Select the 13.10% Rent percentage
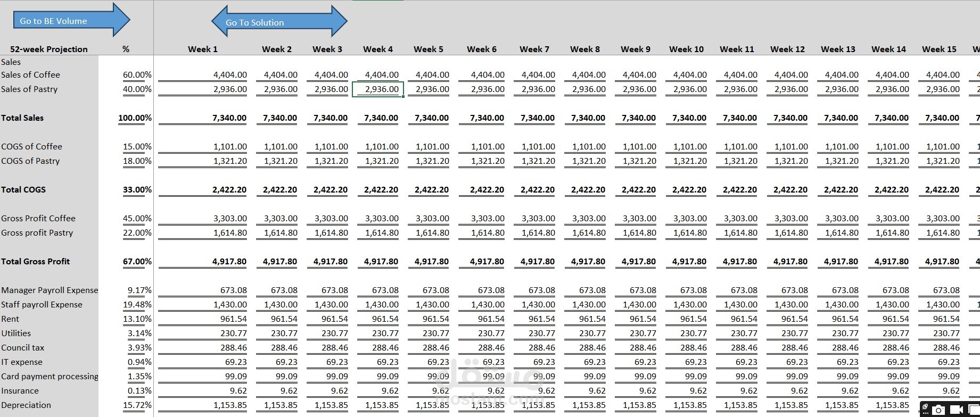 point(137,319)
